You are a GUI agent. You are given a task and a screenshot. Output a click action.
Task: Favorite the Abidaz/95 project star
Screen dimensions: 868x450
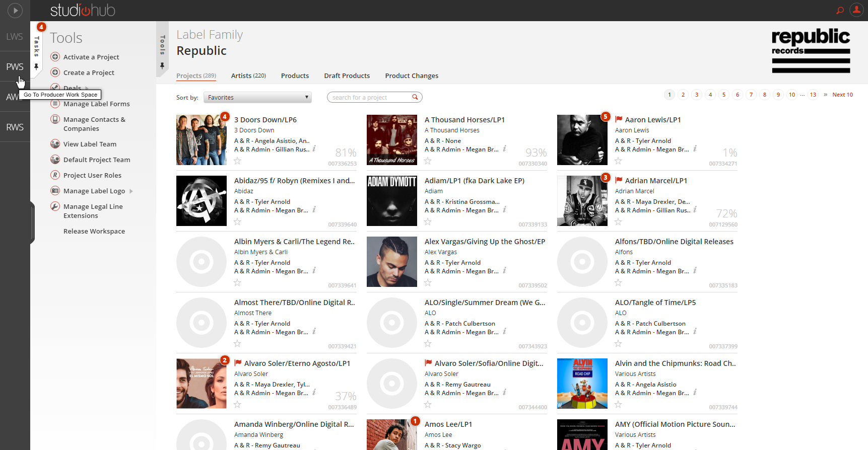[x=237, y=222]
